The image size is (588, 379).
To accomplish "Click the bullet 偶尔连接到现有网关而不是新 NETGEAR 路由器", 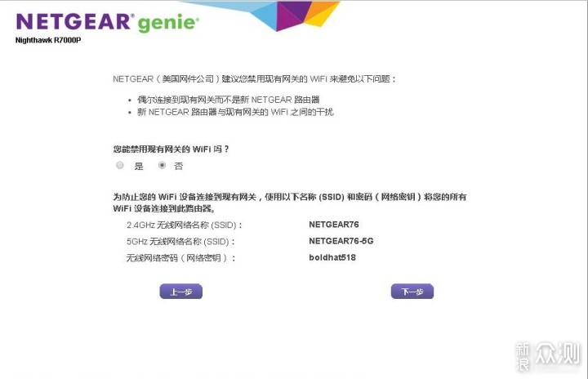I will 229,100.
